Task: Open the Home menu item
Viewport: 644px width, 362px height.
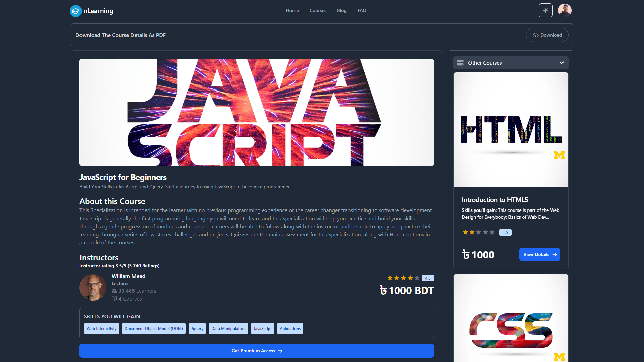Action: point(292,10)
